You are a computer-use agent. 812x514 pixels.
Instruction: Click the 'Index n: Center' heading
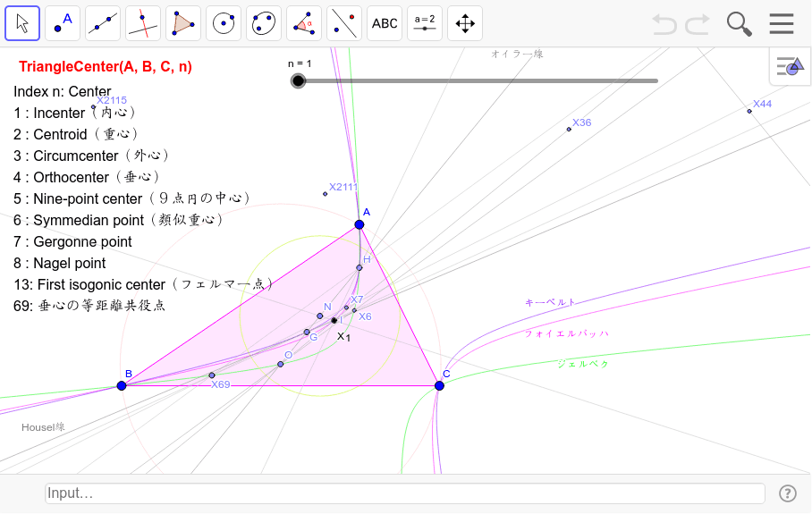[x=62, y=91]
